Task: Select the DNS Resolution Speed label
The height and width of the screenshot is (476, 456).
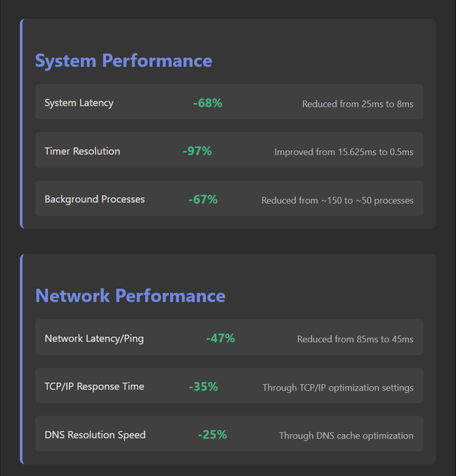Action: click(x=95, y=435)
